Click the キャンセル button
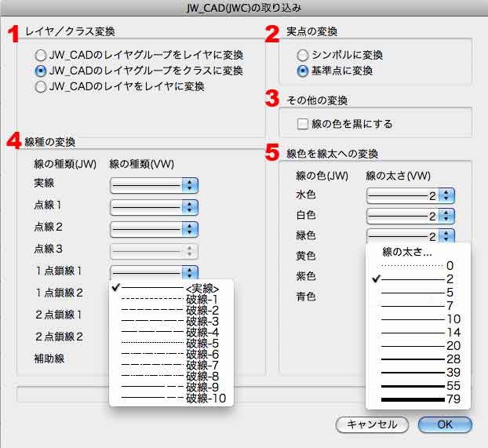This screenshot has height=448, width=488. [x=372, y=424]
